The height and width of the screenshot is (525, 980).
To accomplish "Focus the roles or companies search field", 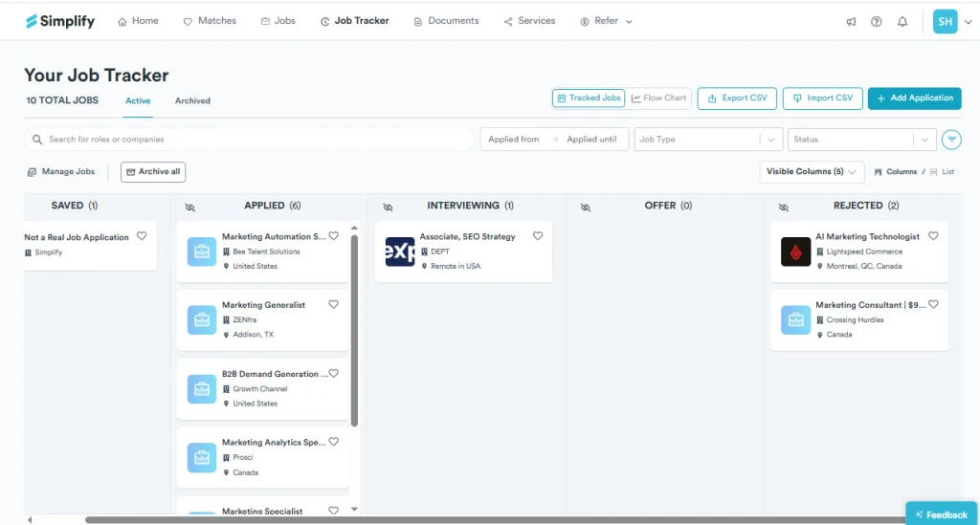I will (x=250, y=140).
